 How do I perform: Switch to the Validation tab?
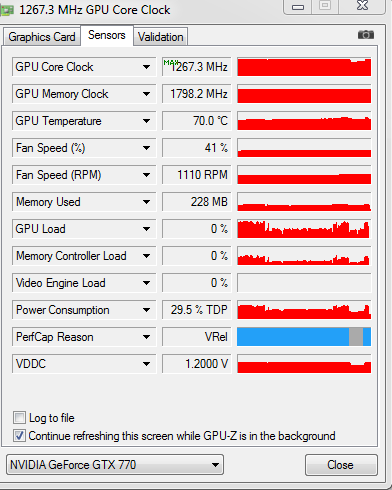pyautogui.click(x=161, y=37)
